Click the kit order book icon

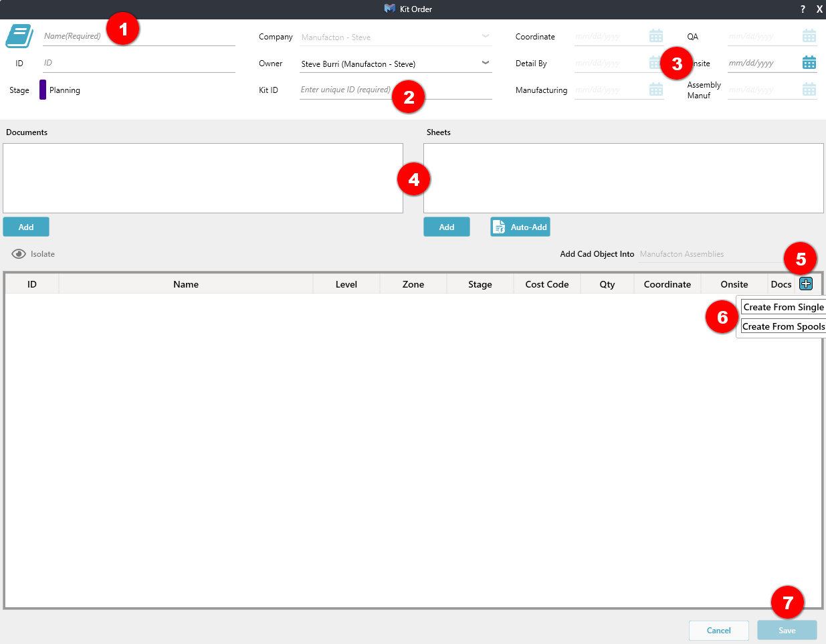point(19,36)
